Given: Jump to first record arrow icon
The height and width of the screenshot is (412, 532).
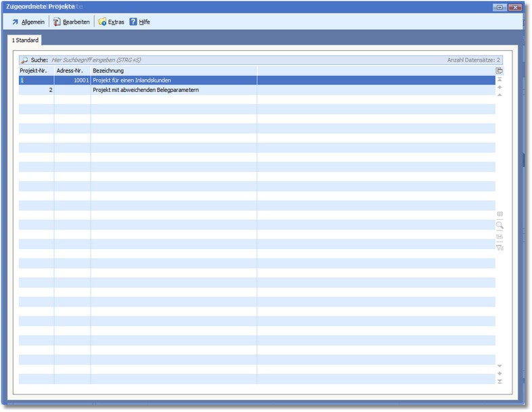Looking at the screenshot, I should point(500,79).
